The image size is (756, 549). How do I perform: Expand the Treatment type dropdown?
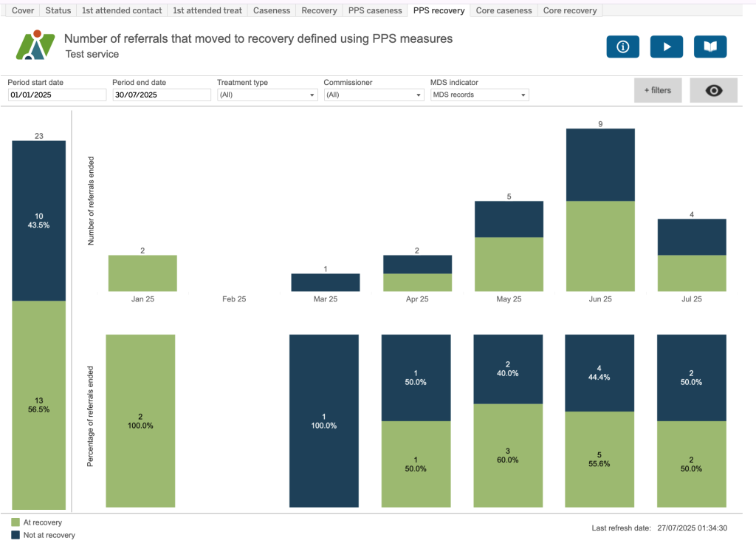click(x=267, y=95)
